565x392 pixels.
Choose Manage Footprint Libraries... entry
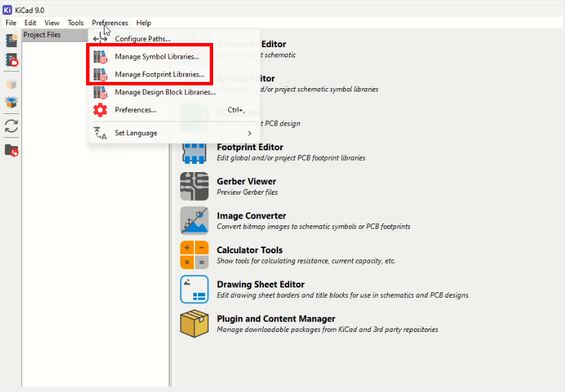pyautogui.click(x=174, y=74)
